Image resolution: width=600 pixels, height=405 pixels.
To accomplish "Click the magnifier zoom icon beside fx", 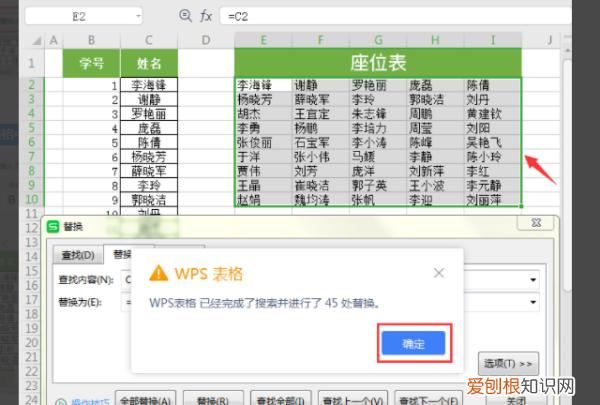I will 186,16.
